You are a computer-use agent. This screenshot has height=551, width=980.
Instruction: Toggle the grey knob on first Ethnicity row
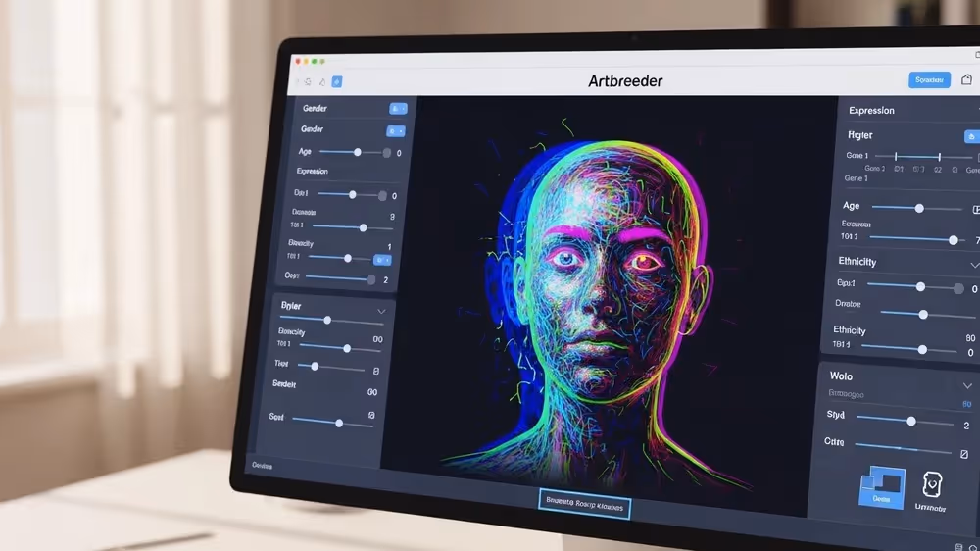click(958, 288)
